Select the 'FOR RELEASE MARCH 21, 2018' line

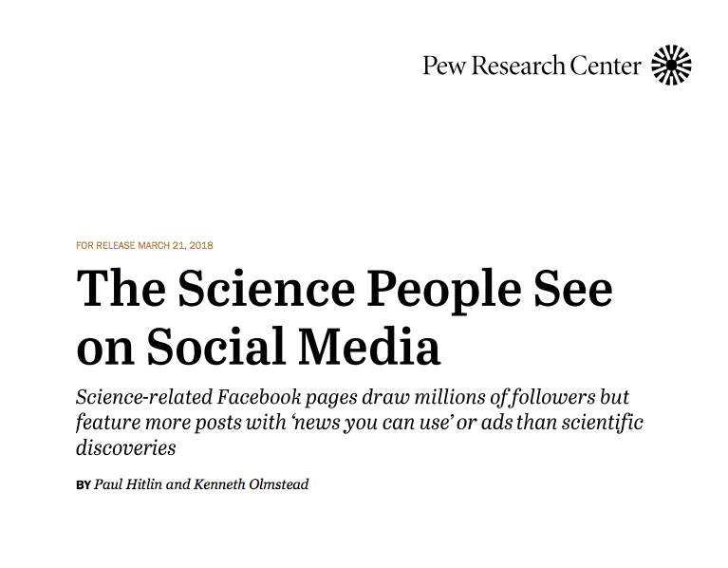click(144, 245)
